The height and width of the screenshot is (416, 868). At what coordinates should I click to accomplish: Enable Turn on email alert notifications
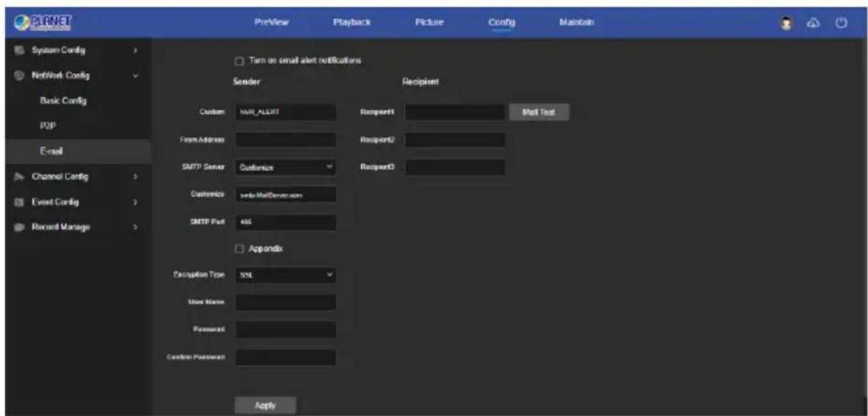[239, 61]
